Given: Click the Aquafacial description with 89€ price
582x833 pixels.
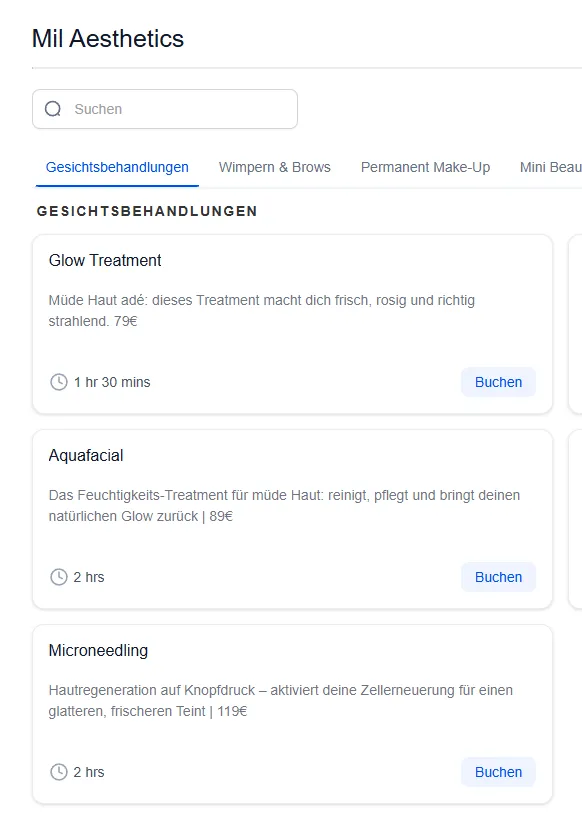Looking at the screenshot, I should tap(284, 506).
